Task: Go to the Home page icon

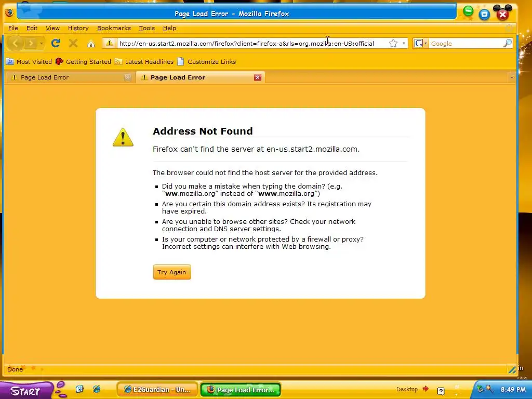Action: [91, 44]
